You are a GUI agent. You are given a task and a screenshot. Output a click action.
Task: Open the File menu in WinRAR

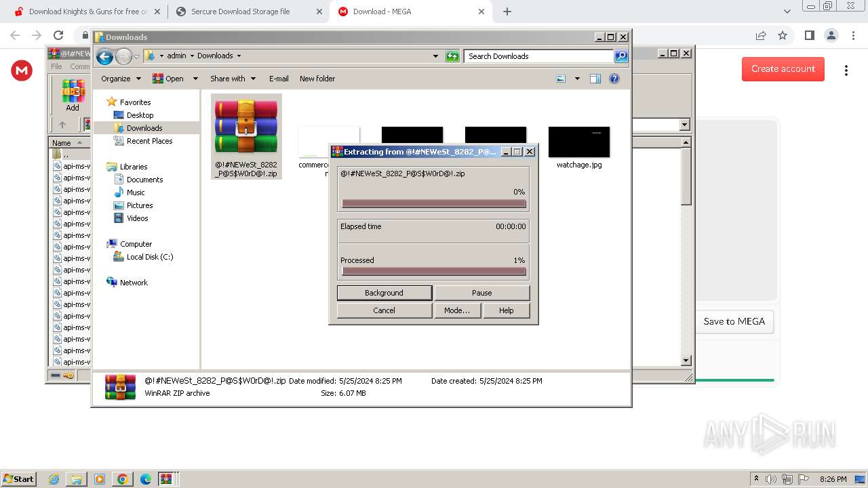(56, 66)
